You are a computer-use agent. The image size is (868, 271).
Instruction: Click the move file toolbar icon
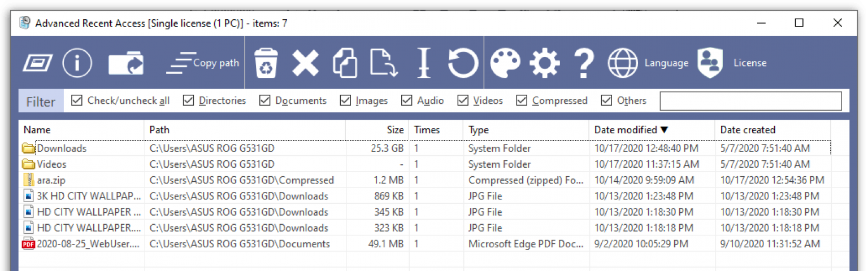[384, 63]
